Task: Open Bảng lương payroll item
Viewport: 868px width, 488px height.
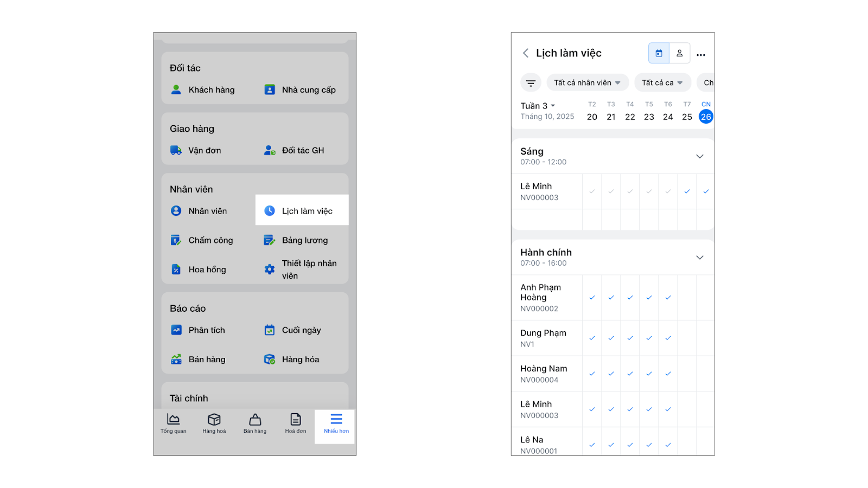Action: [x=304, y=240]
